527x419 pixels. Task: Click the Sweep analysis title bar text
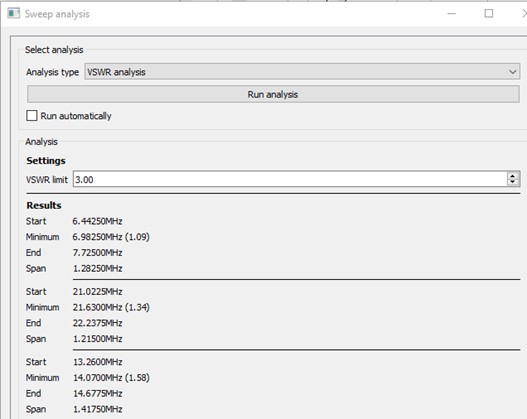57,14
